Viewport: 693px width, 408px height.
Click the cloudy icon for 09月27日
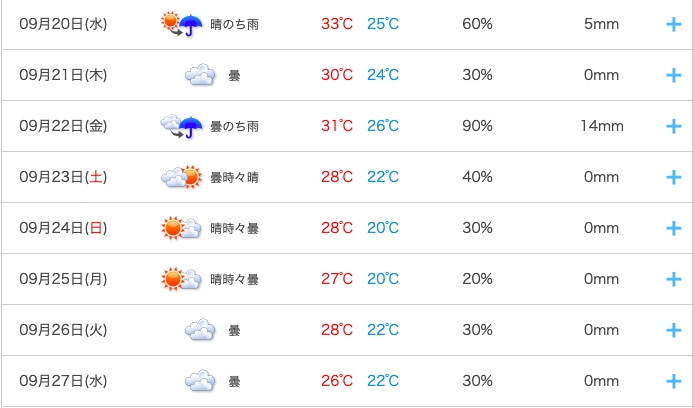[x=200, y=381]
